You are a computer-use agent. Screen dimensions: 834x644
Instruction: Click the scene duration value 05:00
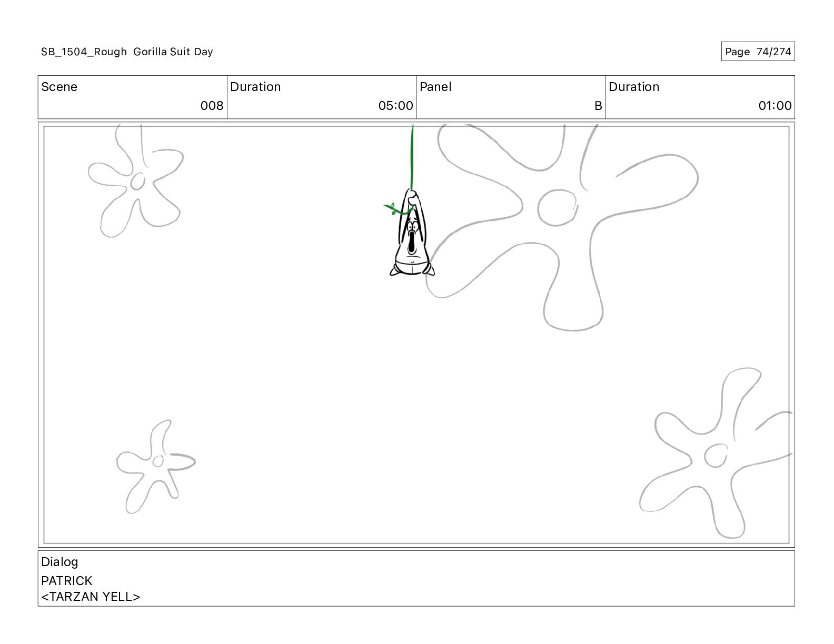coord(395,106)
